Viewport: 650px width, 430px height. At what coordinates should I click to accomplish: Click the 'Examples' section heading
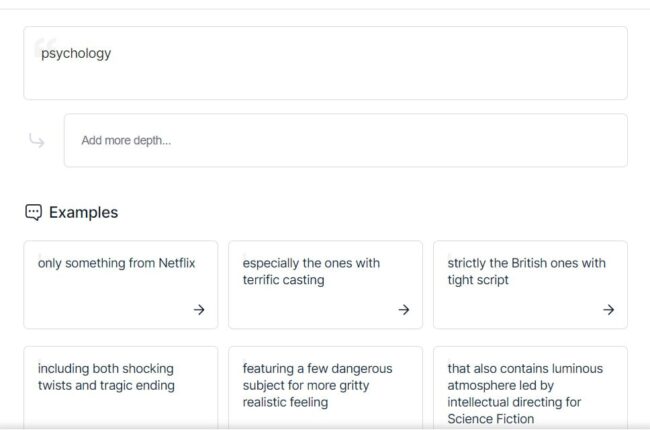83,212
